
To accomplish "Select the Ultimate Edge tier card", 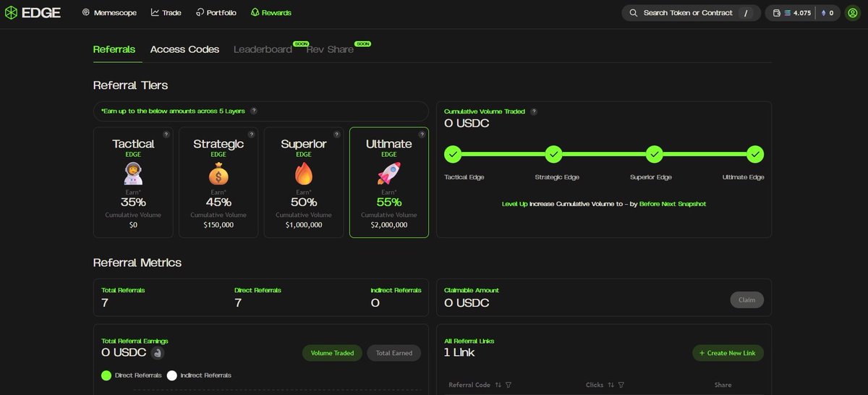I will [389, 182].
